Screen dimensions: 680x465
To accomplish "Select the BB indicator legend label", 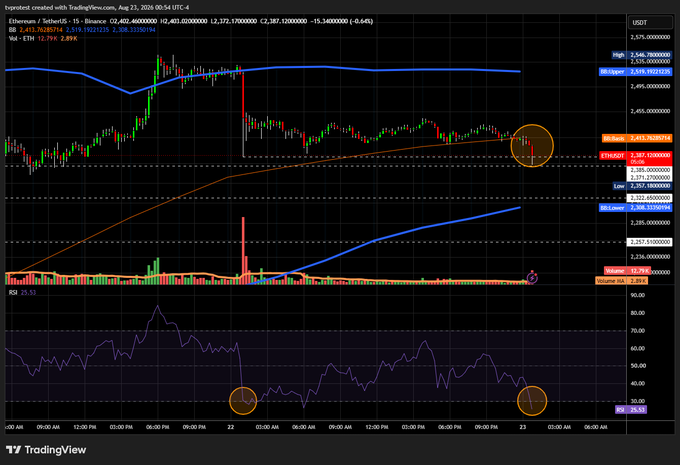I will pos(12,30).
